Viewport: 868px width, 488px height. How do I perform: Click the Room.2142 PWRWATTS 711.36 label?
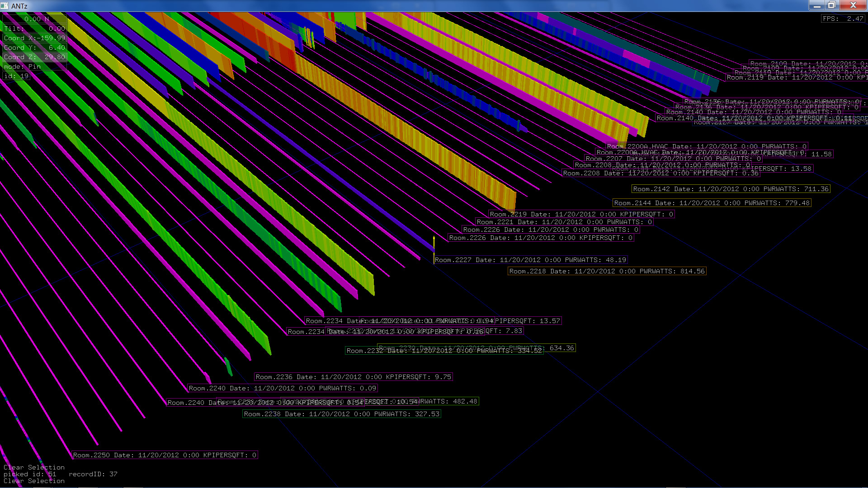point(731,189)
